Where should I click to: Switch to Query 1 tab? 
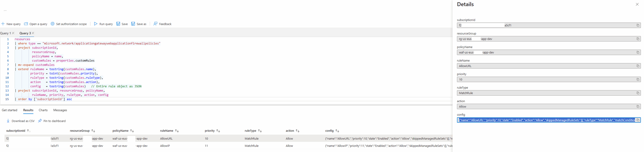[x=5, y=33]
